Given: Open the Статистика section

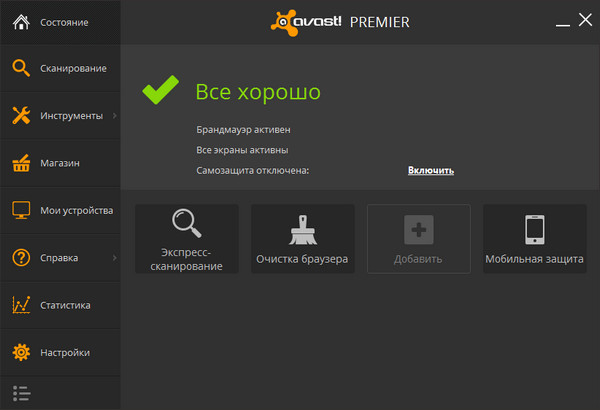Looking at the screenshot, I should [x=60, y=305].
